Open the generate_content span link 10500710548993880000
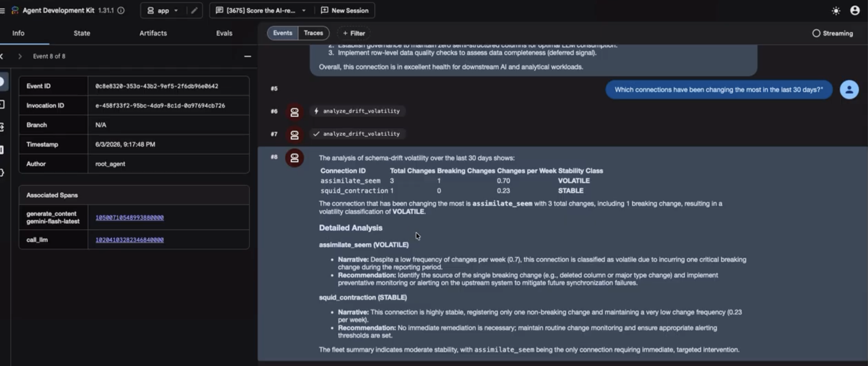Screen dimensions: 868x366 click(x=129, y=217)
